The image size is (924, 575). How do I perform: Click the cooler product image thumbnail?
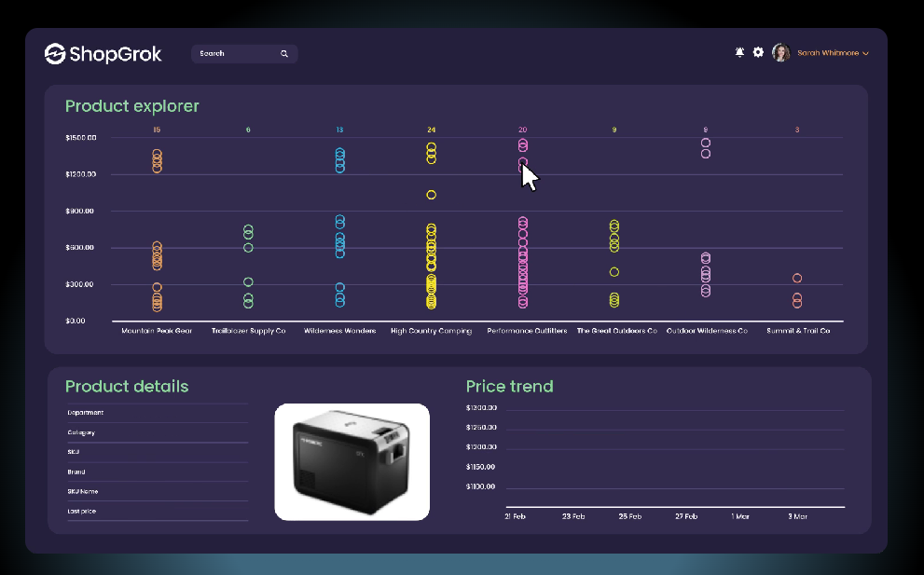[352, 462]
